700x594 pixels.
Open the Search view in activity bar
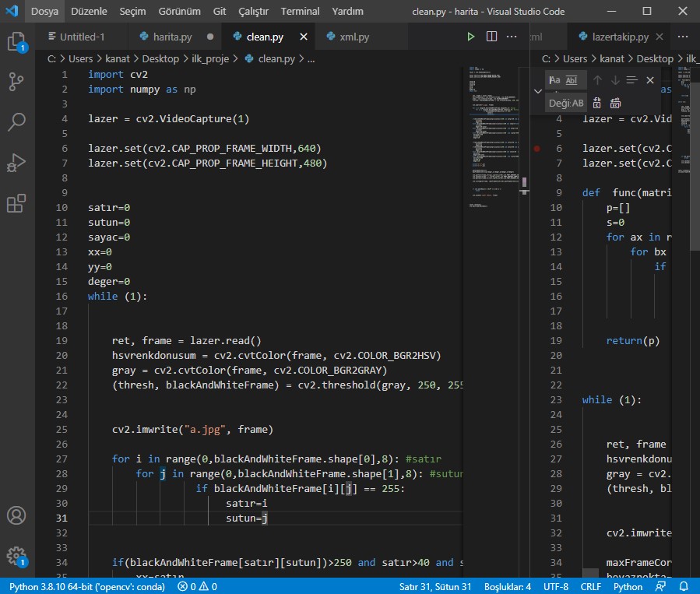click(16, 122)
